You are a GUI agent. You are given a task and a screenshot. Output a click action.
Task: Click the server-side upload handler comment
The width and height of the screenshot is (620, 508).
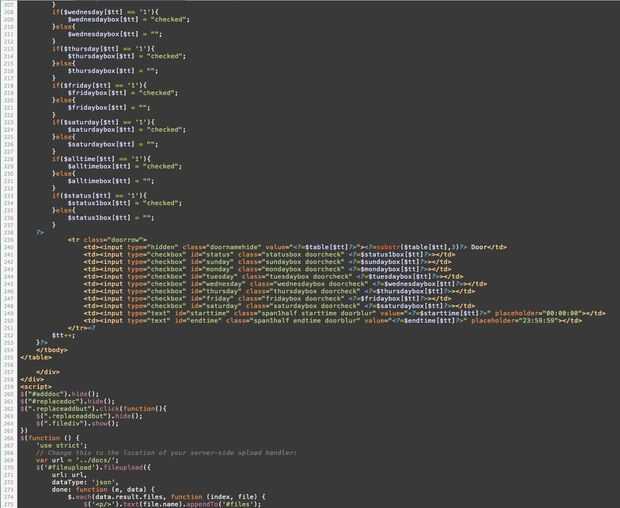(166, 453)
